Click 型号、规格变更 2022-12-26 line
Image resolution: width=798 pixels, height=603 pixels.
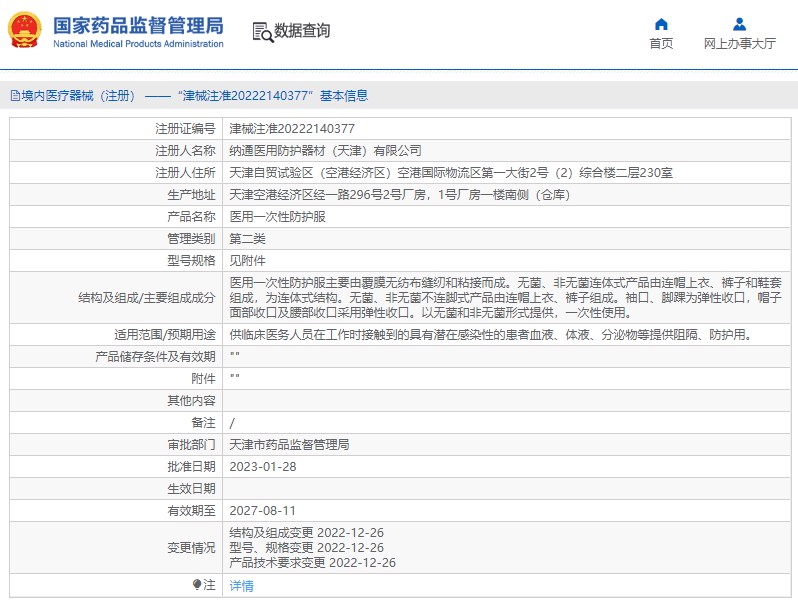[306, 548]
